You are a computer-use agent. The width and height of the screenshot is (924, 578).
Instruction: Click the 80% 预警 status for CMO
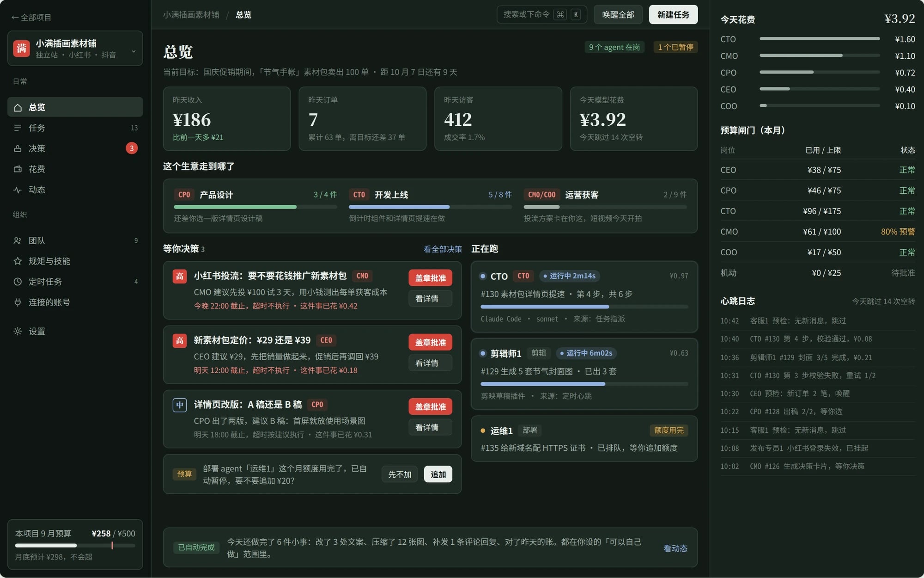(x=898, y=232)
